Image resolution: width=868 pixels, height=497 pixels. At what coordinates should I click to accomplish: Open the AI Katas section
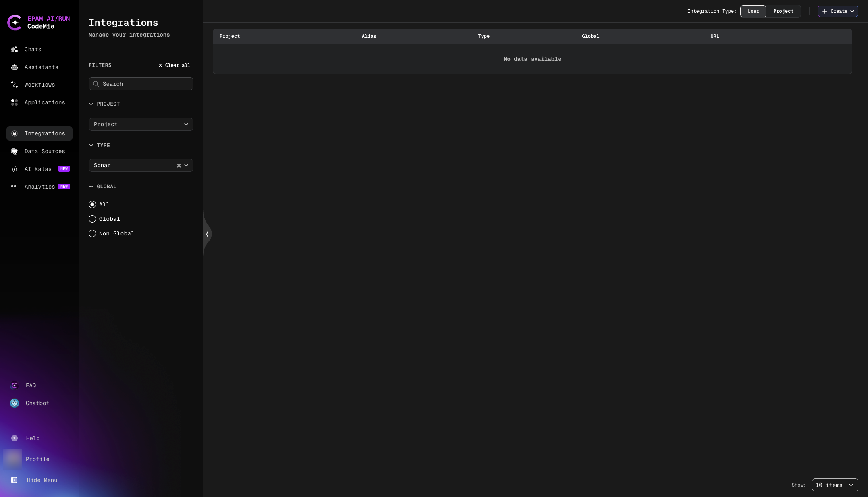point(37,169)
